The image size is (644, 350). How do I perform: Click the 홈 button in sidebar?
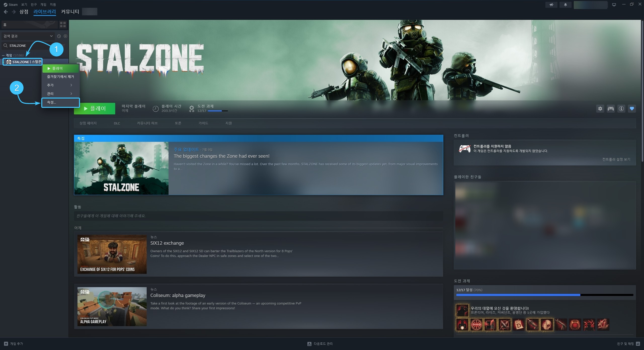coord(29,25)
